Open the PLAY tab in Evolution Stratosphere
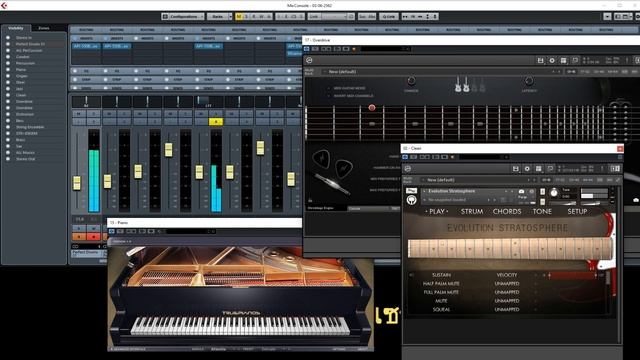The width and height of the screenshot is (640, 360). (x=437, y=211)
